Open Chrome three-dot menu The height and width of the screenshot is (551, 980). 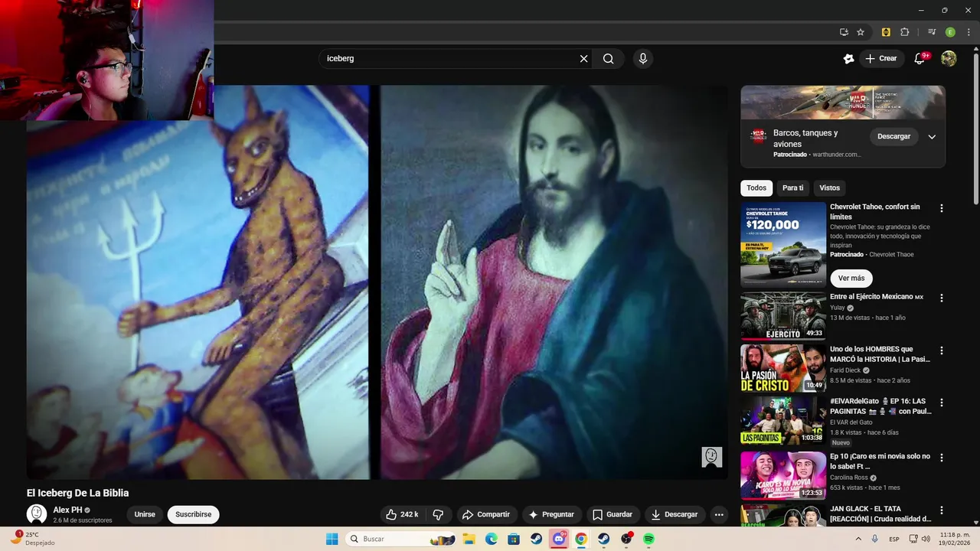[x=969, y=32]
